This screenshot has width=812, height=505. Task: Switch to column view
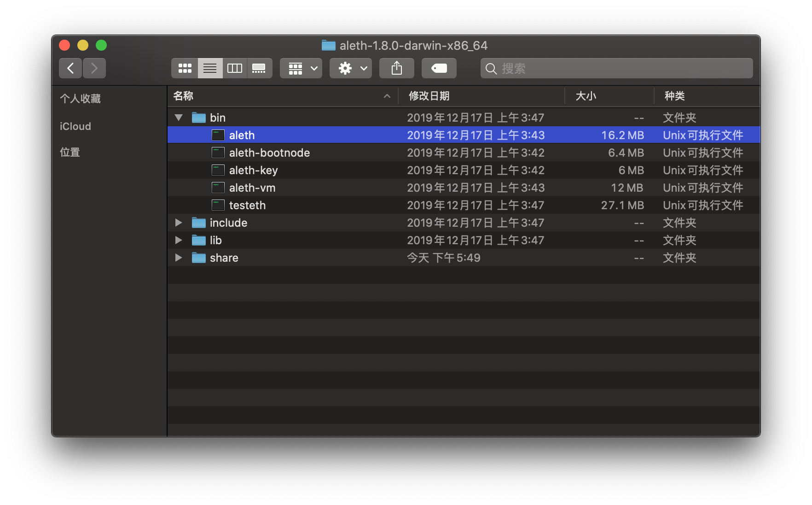pos(235,68)
